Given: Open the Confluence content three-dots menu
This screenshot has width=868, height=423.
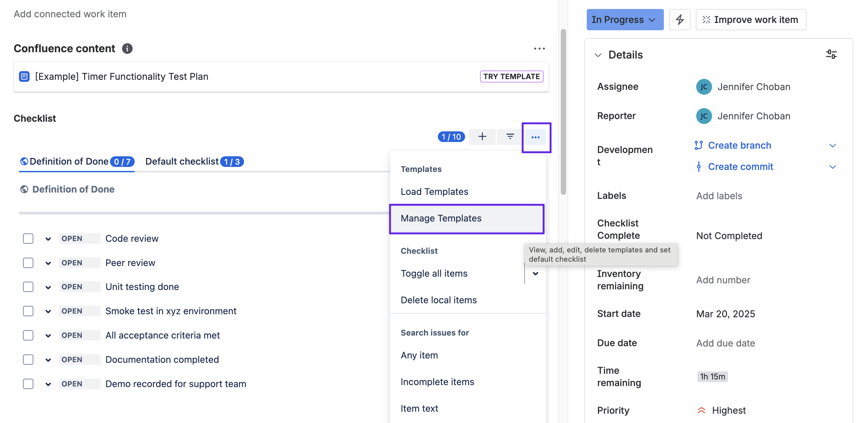Looking at the screenshot, I should pos(539,49).
